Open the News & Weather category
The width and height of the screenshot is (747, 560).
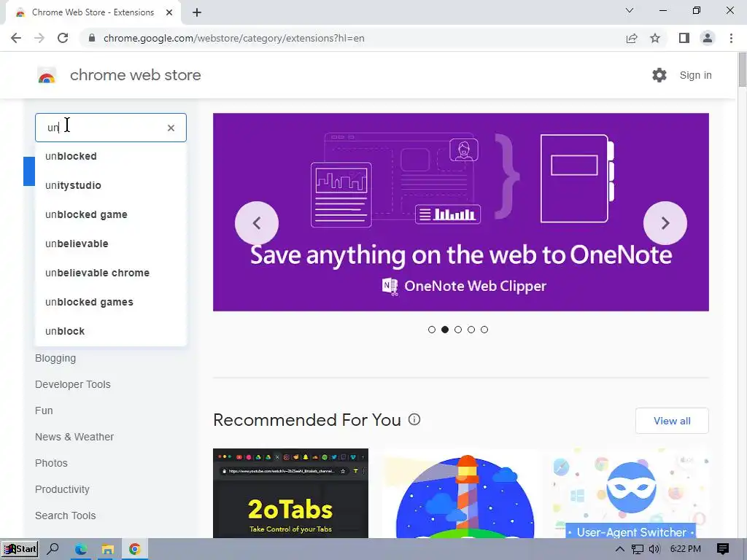click(74, 437)
